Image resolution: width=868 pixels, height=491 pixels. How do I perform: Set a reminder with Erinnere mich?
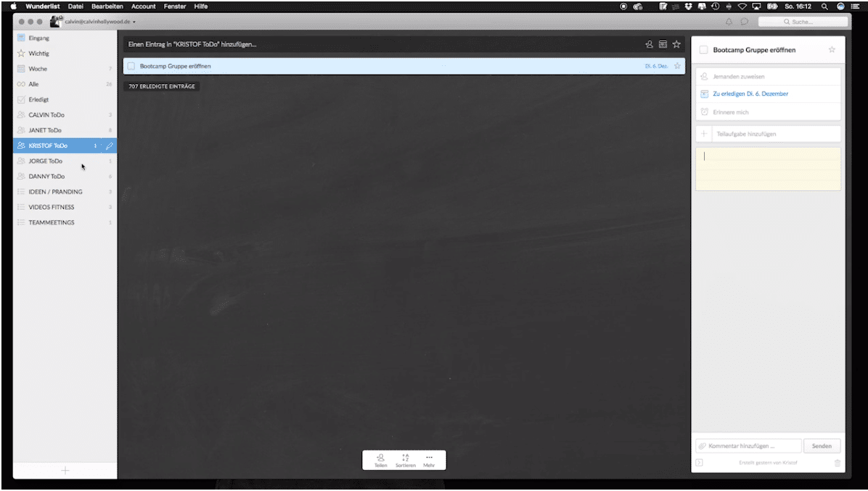[768, 112]
